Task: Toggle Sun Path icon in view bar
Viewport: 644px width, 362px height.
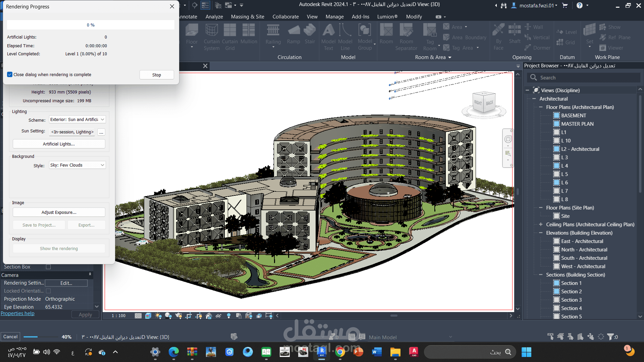Action: coord(158,316)
